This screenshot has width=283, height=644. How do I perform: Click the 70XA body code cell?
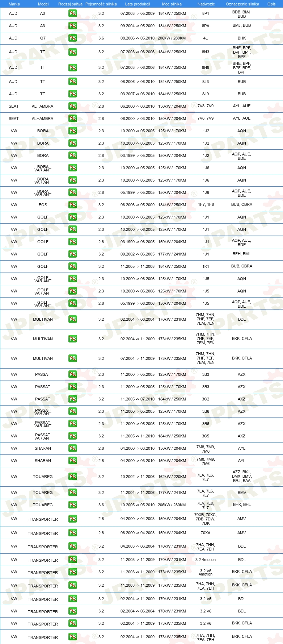coord(206,533)
